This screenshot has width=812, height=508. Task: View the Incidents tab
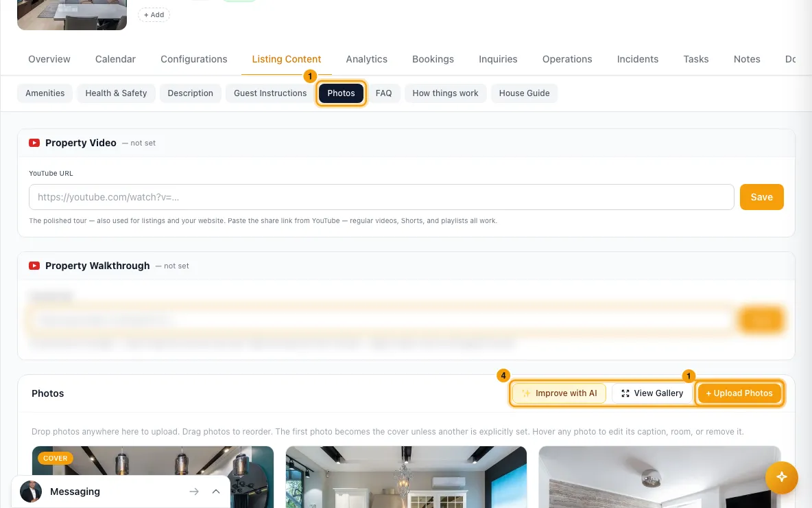click(638, 59)
